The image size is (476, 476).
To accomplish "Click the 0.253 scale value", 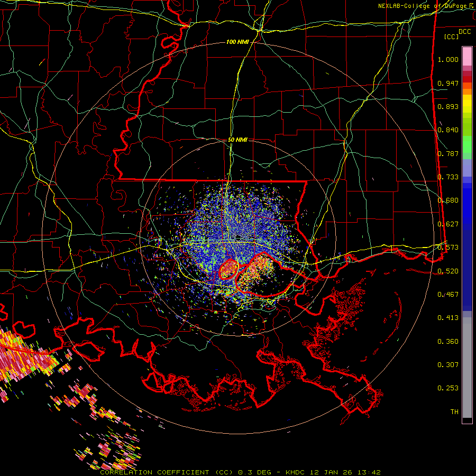I will 448,388.
